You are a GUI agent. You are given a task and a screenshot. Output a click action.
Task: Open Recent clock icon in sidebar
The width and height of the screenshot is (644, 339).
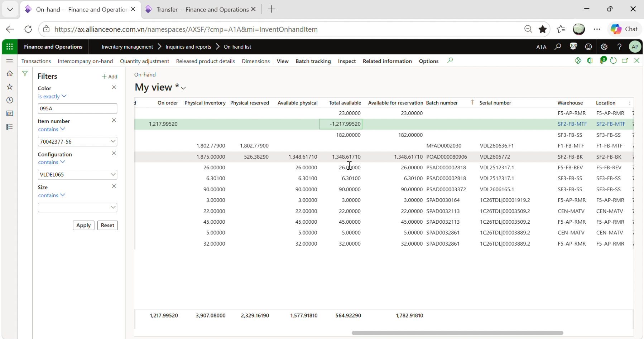pos(10,100)
